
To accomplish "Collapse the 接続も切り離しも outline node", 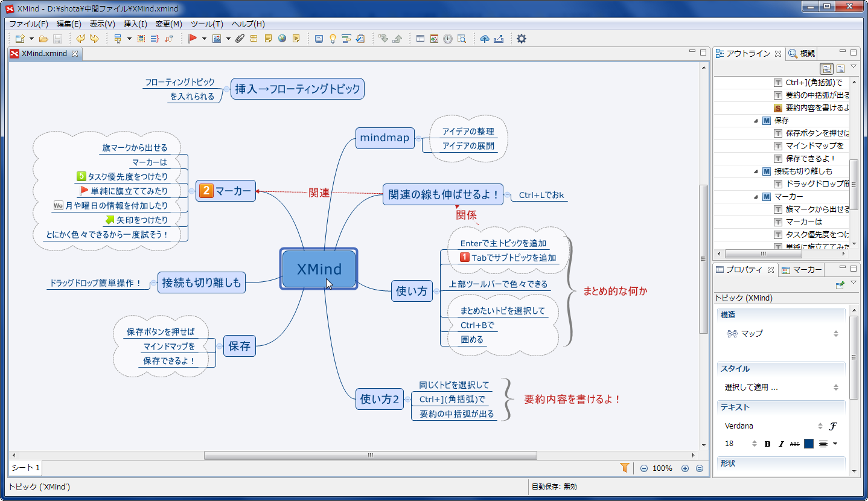I will (756, 171).
